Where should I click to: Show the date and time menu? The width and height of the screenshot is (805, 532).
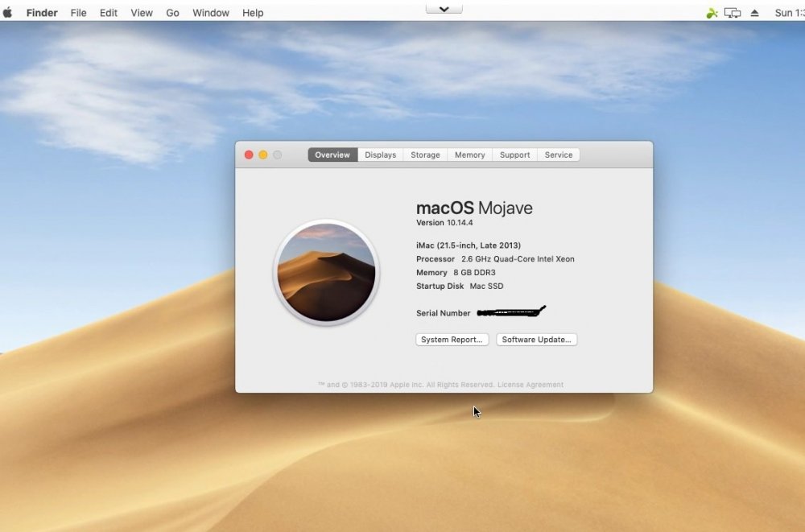point(790,13)
